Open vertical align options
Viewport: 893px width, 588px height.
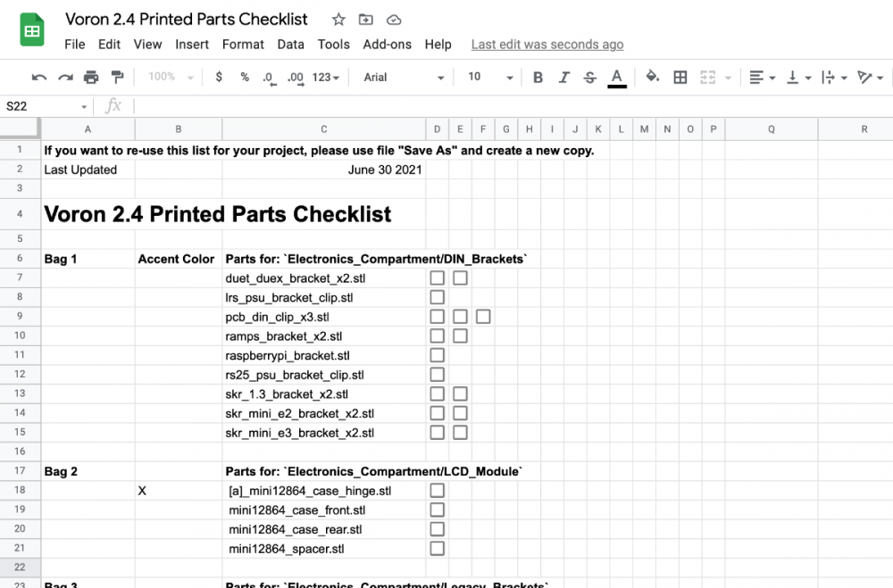click(x=798, y=78)
